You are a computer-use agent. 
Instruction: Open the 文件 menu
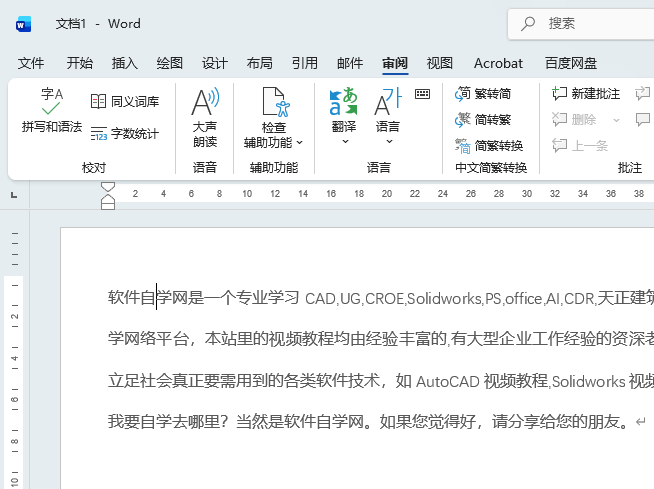[31, 63]
